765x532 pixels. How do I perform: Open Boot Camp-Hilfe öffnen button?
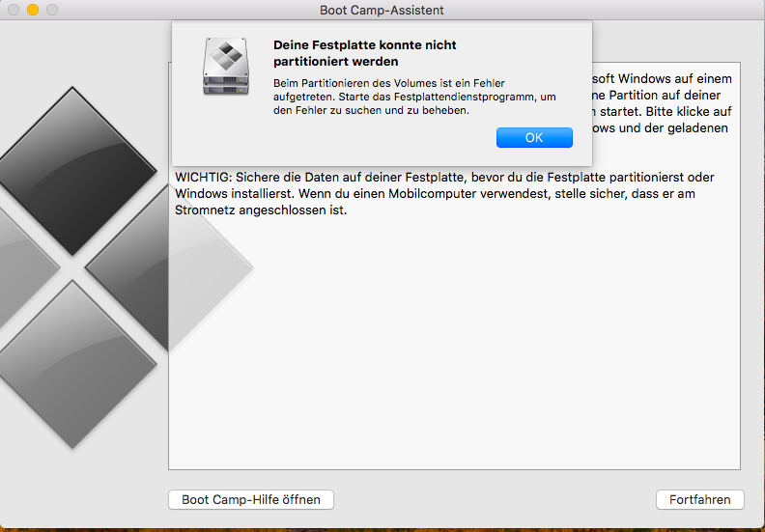pos(251,500)
